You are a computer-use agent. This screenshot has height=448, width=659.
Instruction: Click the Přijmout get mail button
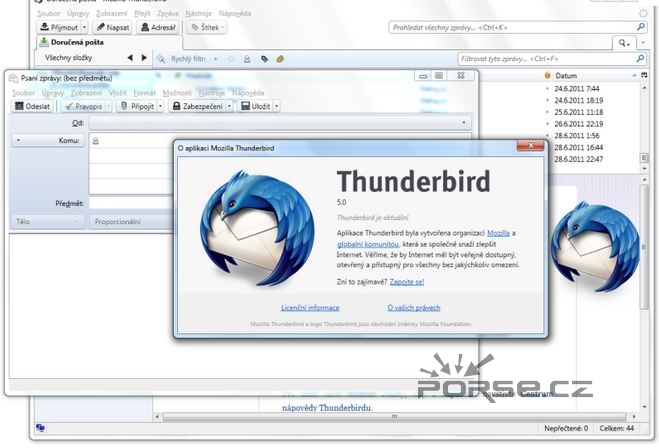point(59,27)
